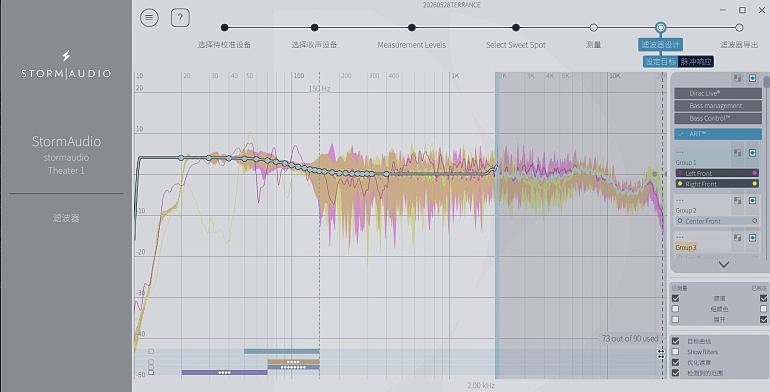Click the step circle above 滤波器导出

pos(739,28)
